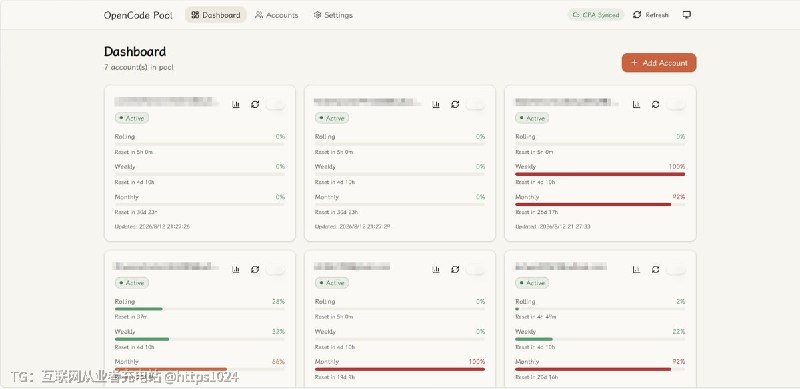Click Monthly 92% bar on Weekly 100% card
800x389 pixels.
[x=593, y=204]
